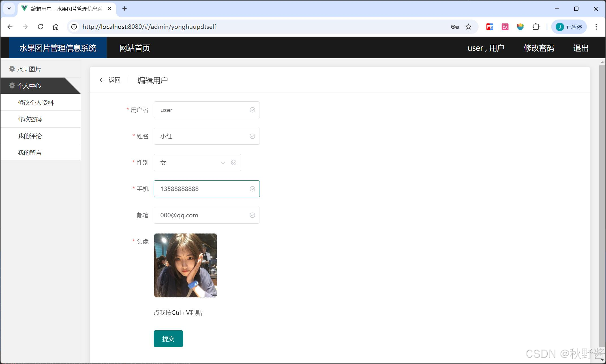
Task: Click into the 邮箱 email input field
Action: pyautogui.click(x=204, y=215)
